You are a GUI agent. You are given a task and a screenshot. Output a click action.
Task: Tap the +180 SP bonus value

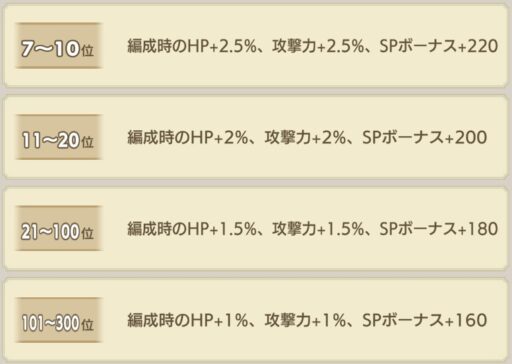478,229
